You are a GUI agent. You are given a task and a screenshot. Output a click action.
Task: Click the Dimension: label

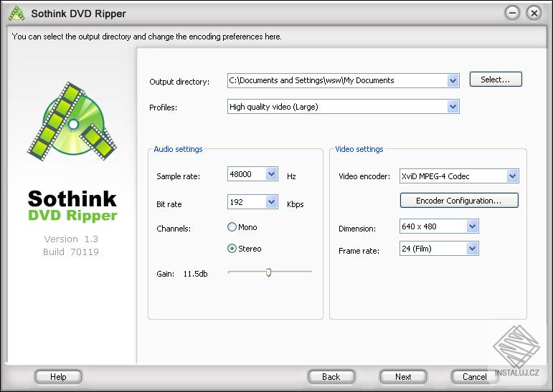357,229
